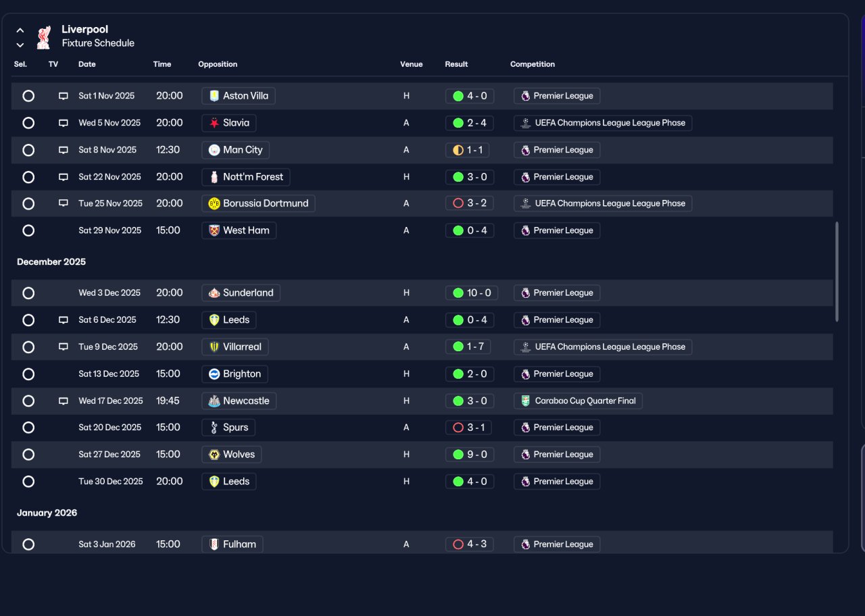
Task: Click the Premier League logo in Fulham row
Action: pos(525,544)
